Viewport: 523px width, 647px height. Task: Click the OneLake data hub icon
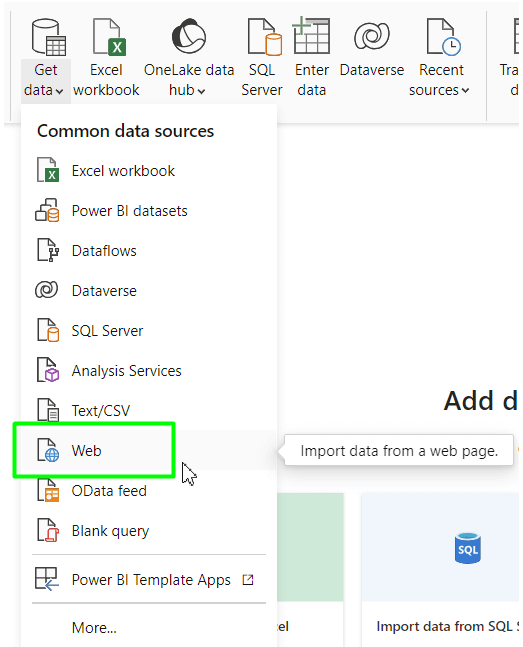189,37
